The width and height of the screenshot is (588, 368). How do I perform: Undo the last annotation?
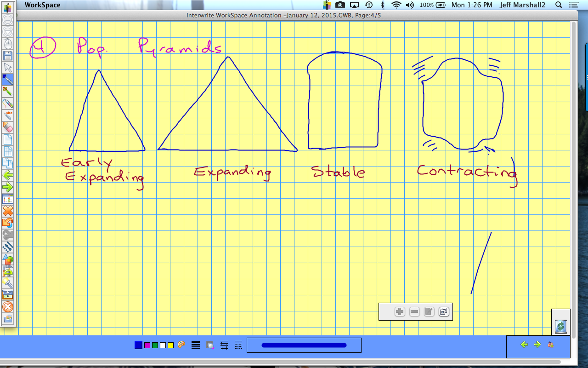click(x=8, y=223)
